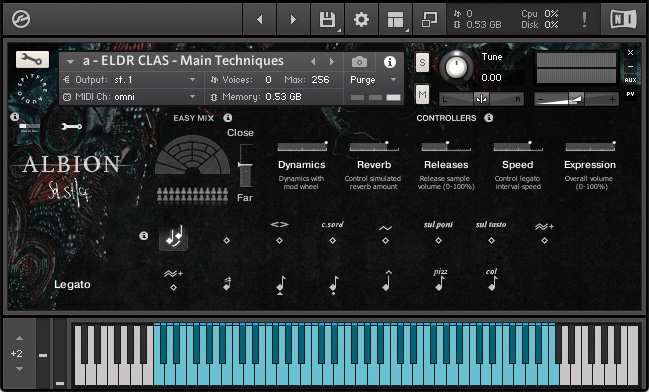Load previous instrument with header left arrow

click(313, 62)
